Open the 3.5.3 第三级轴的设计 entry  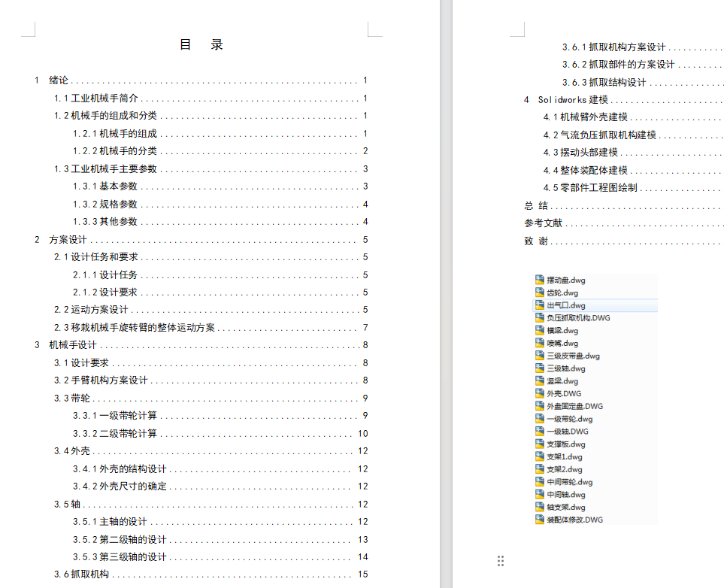(x=220, y=557)
